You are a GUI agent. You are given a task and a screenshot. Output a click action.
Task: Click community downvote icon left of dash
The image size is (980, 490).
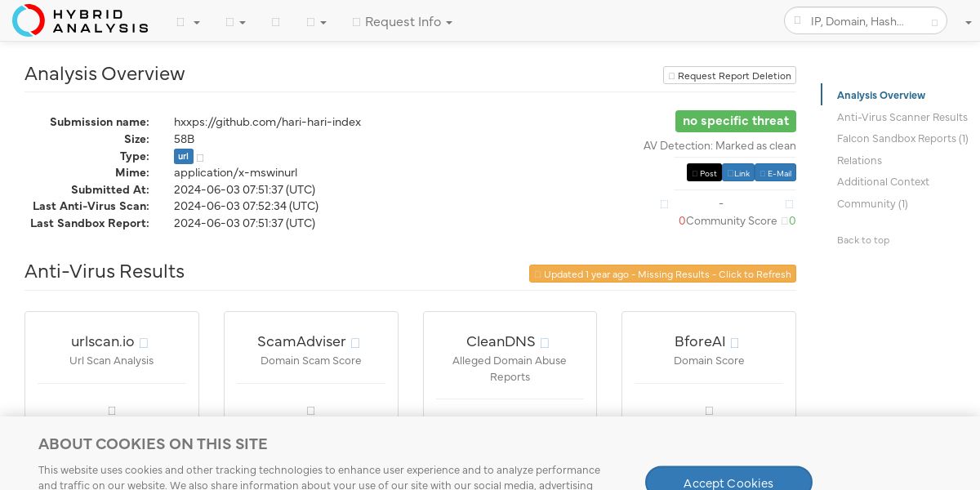664,203
